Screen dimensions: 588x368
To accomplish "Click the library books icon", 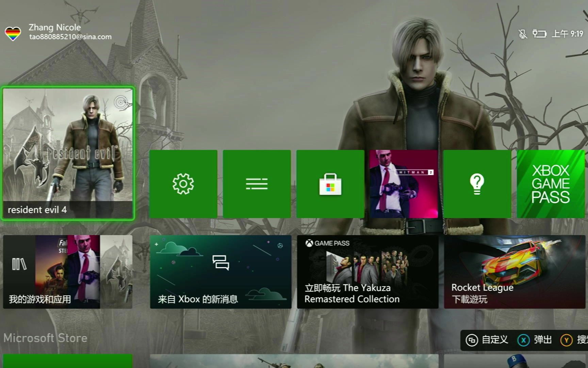I will pos(19,264).
